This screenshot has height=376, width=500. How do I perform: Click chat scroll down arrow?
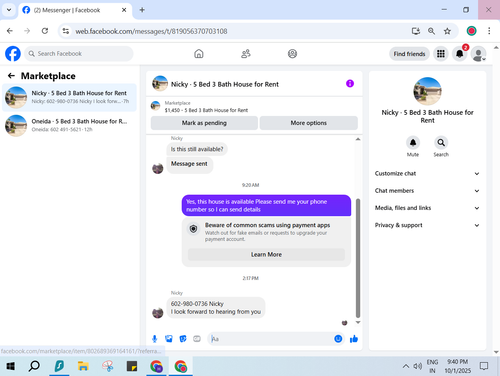click(x=358, y=322)
